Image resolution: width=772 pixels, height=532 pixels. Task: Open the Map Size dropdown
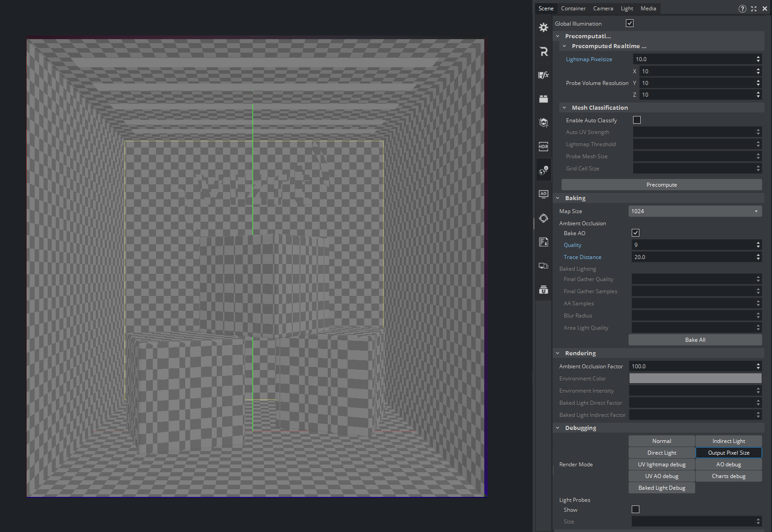[695, 211]
